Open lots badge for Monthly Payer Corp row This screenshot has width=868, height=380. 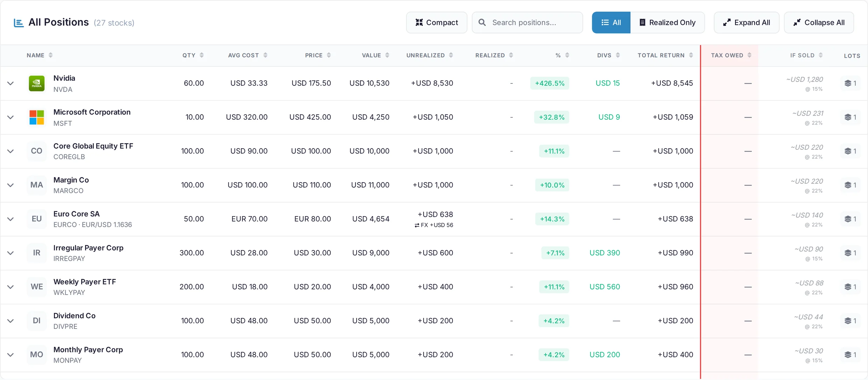[850, 355]
